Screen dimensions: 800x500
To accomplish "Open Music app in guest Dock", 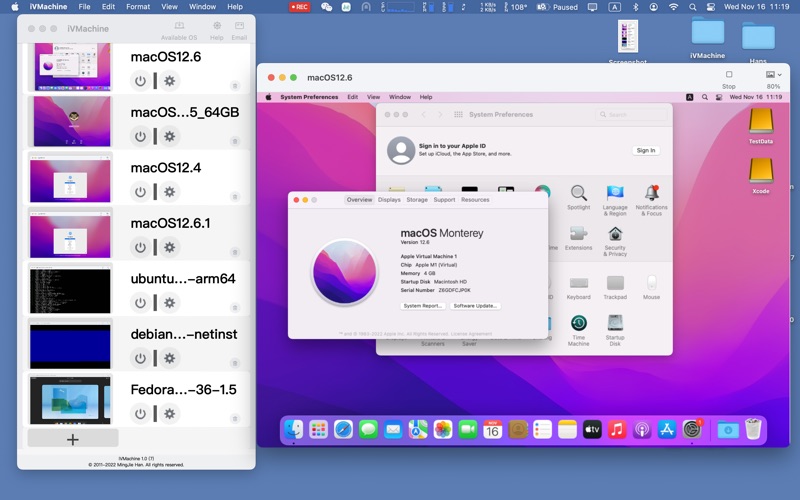I will click(617, 430).
